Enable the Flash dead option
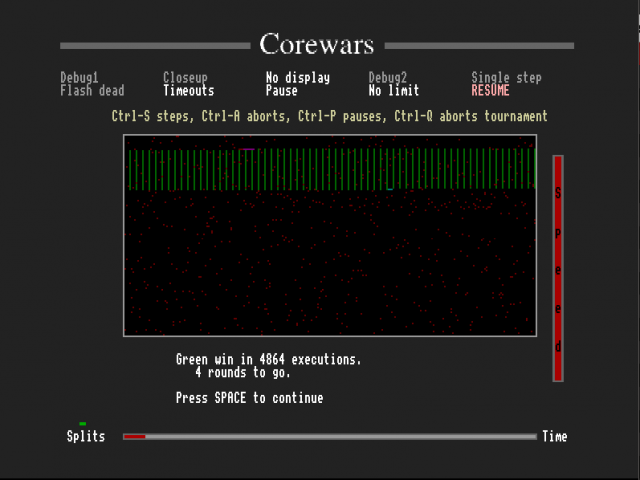Image resolution: width=640 pixels, height=480 pixels. [92, 91]
